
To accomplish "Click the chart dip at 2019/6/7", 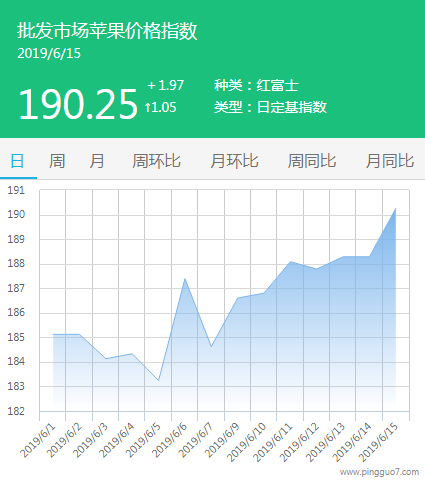I will click(211, 347).
